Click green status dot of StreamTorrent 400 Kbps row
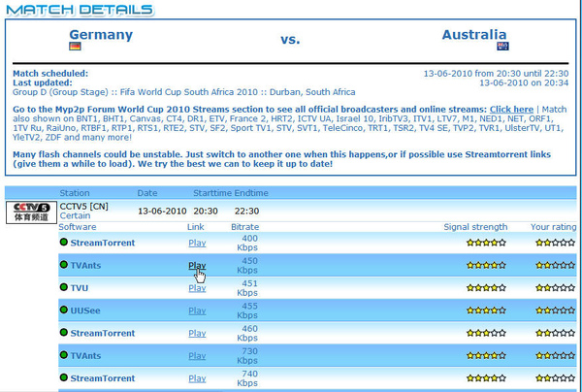This screenshot has width=582, height=392. coord(64,242)
